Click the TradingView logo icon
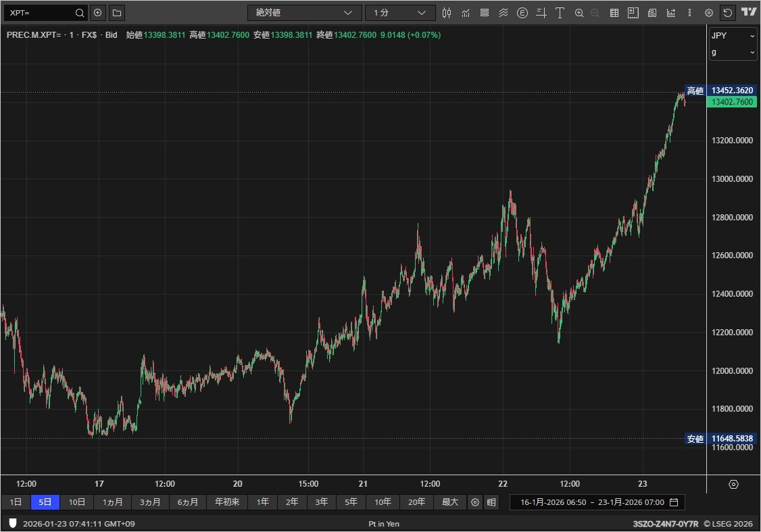Image resolution: width=761 pixels, height=532 pixels. click(749, 12)
